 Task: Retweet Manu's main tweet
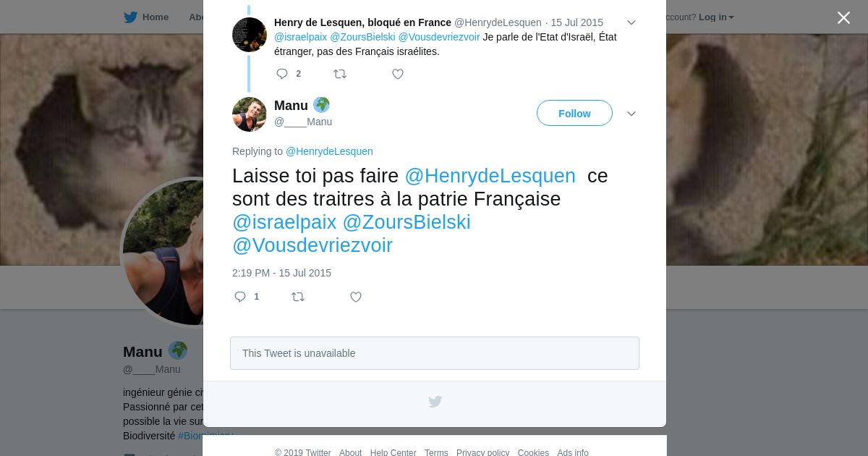(298, 297)
